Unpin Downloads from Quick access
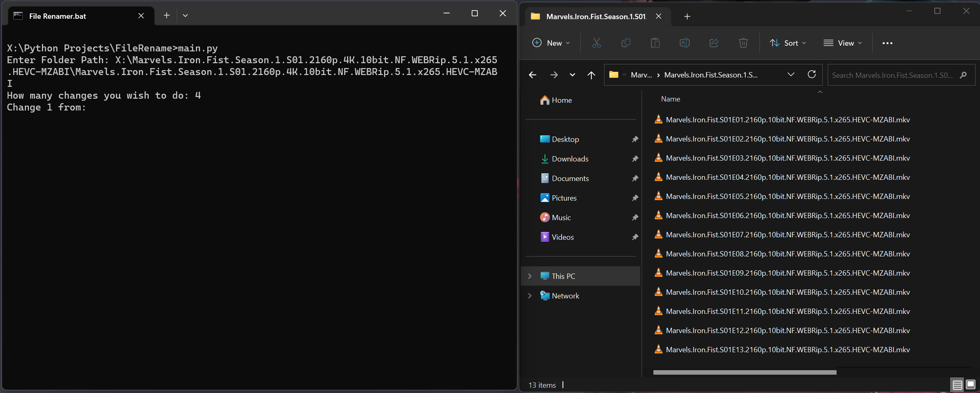980x393 pixels. [x=635, y=159]
